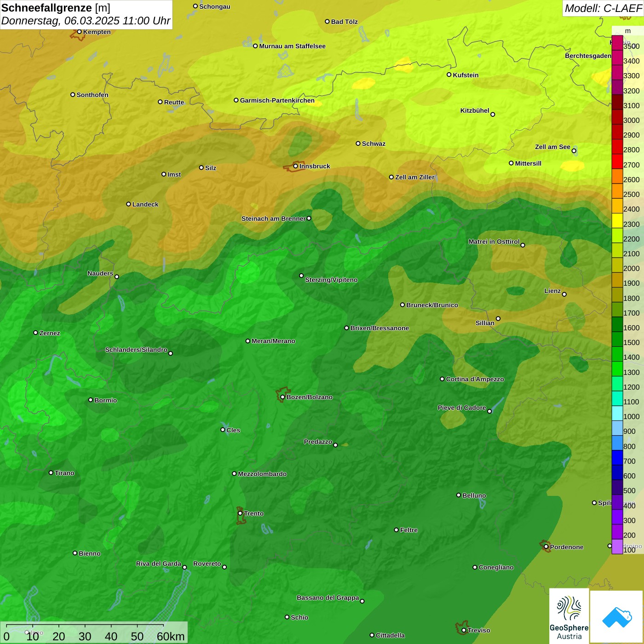The height and width of the screenshot is (644, 644).
Task: Click the Schio label
Action: tap(299, 617)
